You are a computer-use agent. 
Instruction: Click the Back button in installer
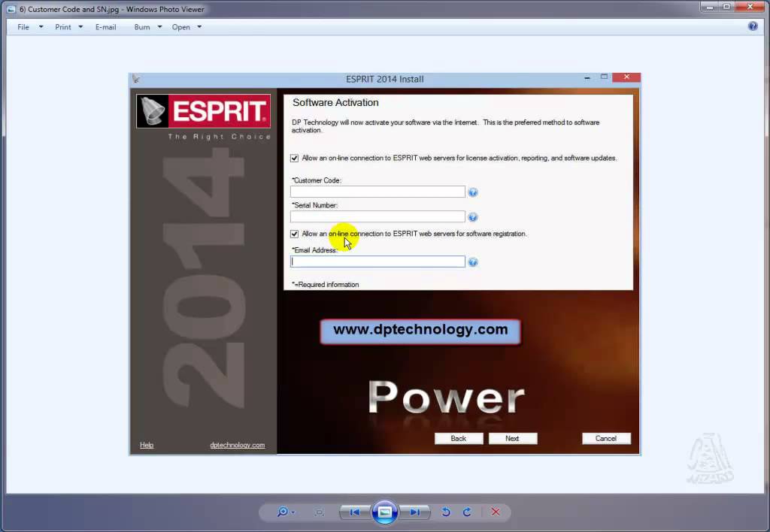tap(459, 438)
